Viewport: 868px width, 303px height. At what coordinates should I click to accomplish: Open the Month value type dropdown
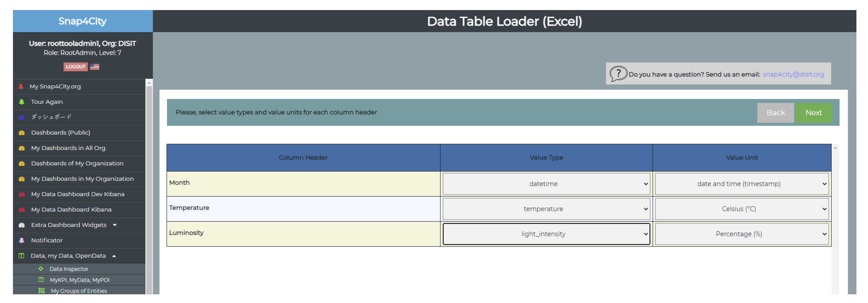[546, 184]
